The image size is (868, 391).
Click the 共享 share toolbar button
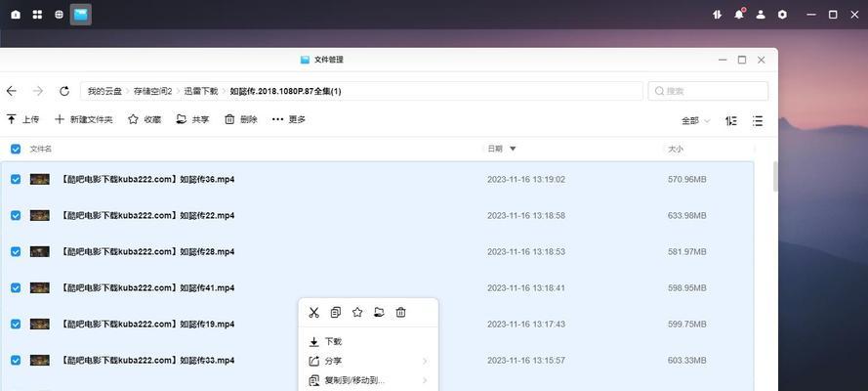coord(192,119)
